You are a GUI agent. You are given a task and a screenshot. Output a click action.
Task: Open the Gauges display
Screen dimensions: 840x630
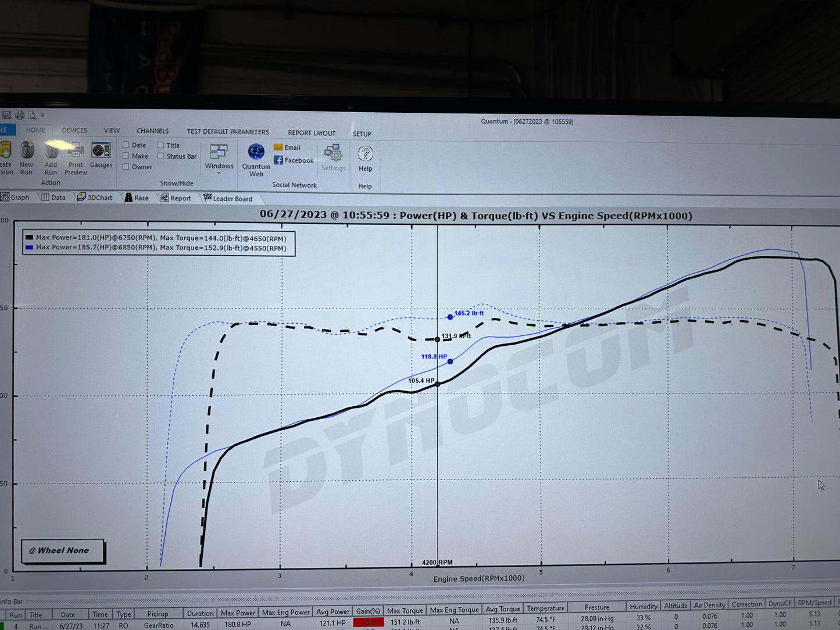point(101,156)
